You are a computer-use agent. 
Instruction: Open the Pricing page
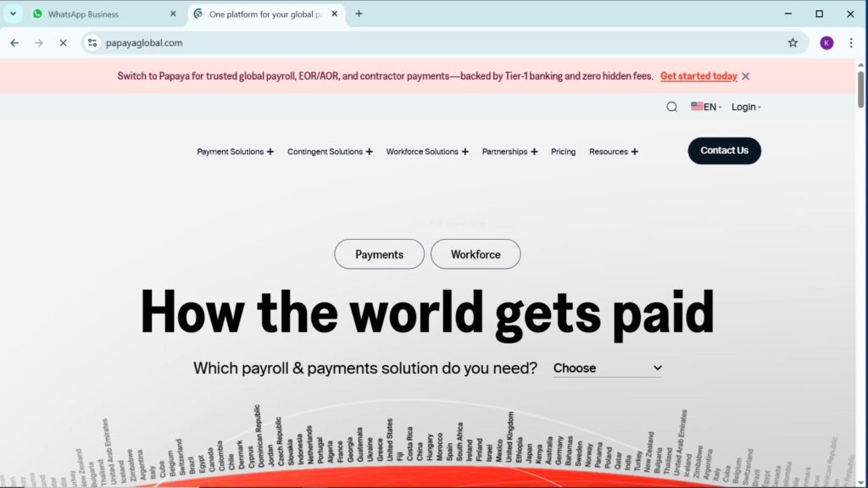point(563,152)
